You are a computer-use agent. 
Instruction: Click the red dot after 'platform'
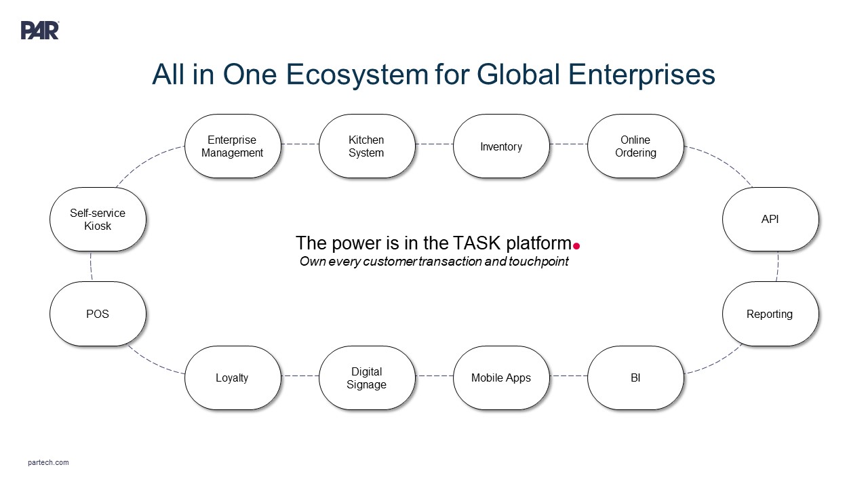coord(576,246)
